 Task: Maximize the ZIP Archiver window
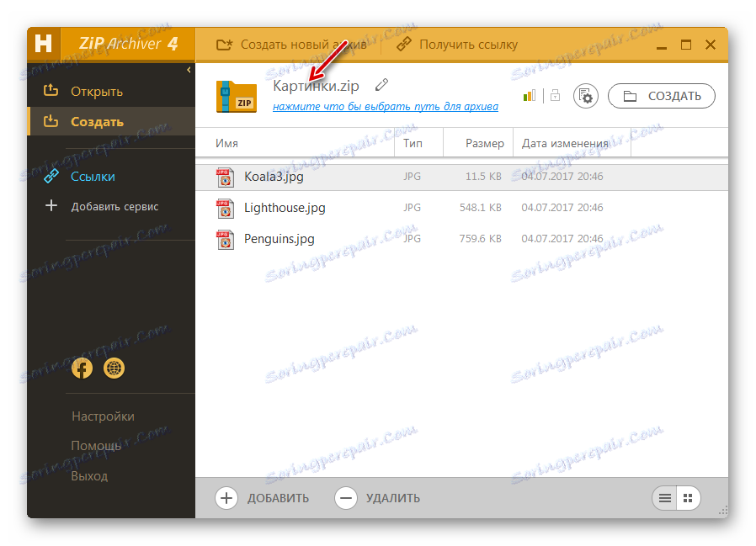686,45
